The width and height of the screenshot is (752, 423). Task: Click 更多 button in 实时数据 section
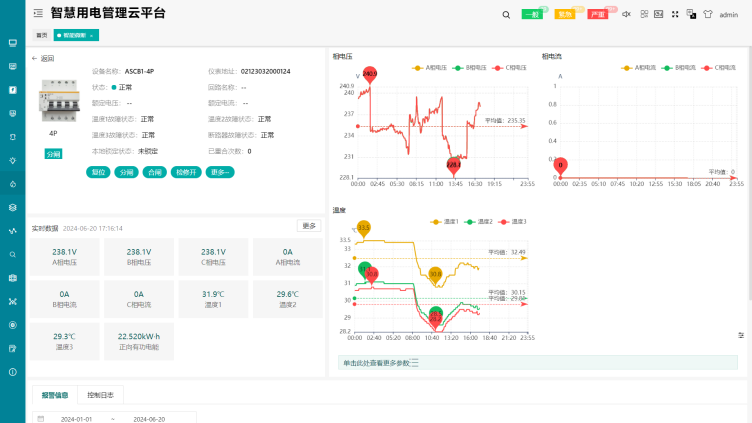tap(309, 226)
